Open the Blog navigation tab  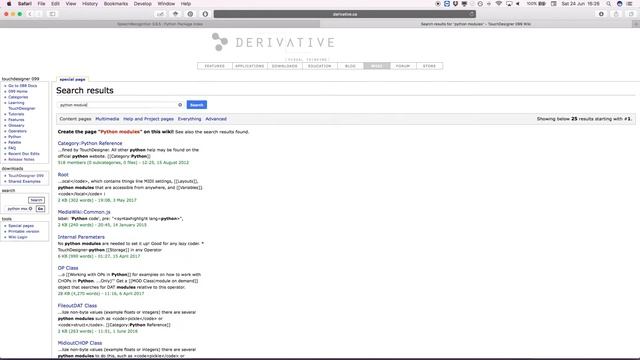[x=350, y=66]
